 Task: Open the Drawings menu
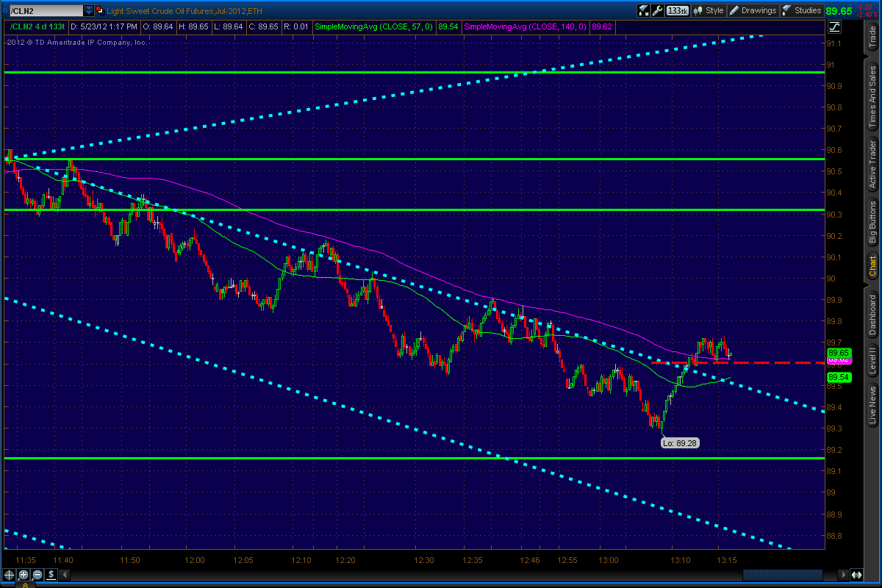click(753, 10)
